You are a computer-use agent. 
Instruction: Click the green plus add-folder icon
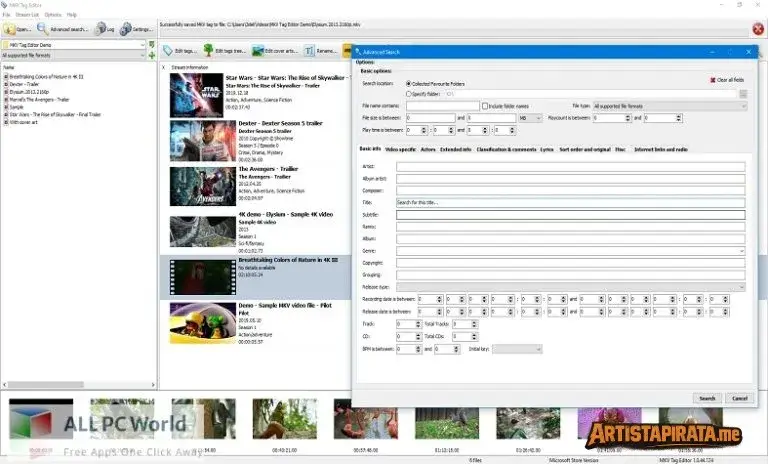pyautogui.click(x=152, y=55)
